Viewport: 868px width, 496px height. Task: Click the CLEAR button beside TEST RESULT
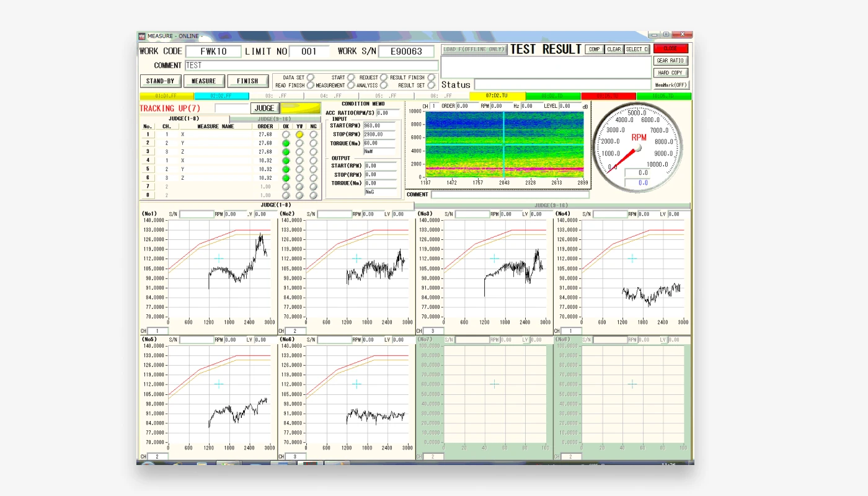click(613, 50)
